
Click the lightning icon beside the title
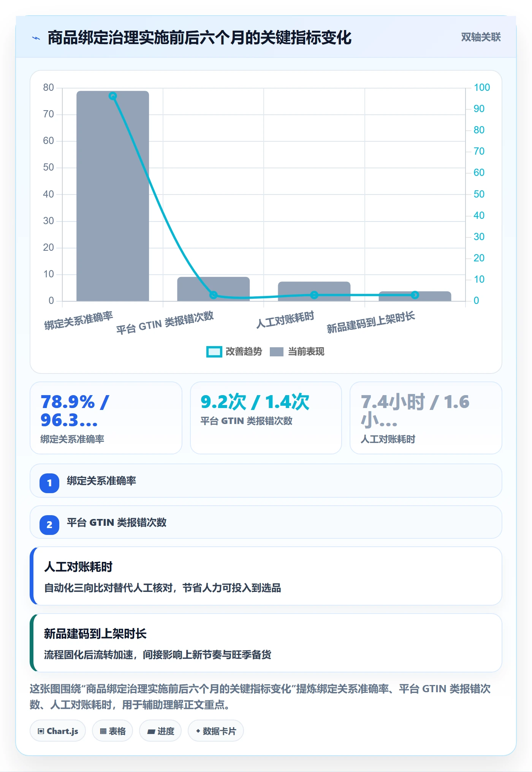click(36, 38)
